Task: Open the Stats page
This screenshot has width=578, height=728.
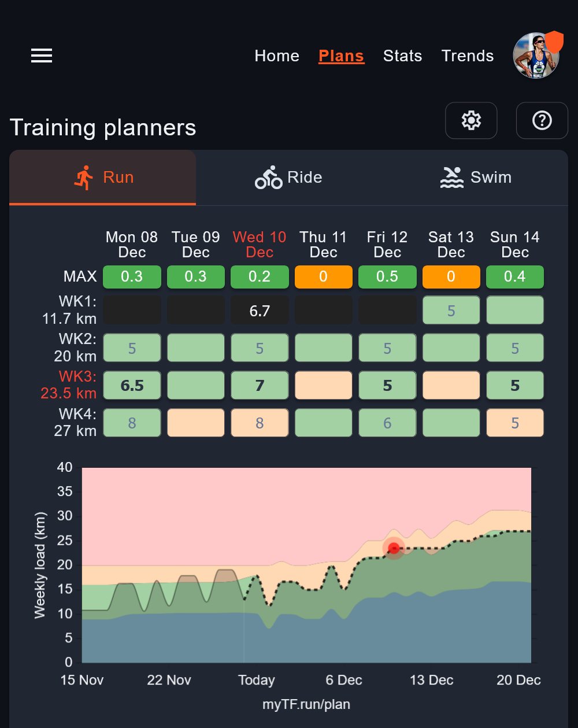Action: pos(402,56)
